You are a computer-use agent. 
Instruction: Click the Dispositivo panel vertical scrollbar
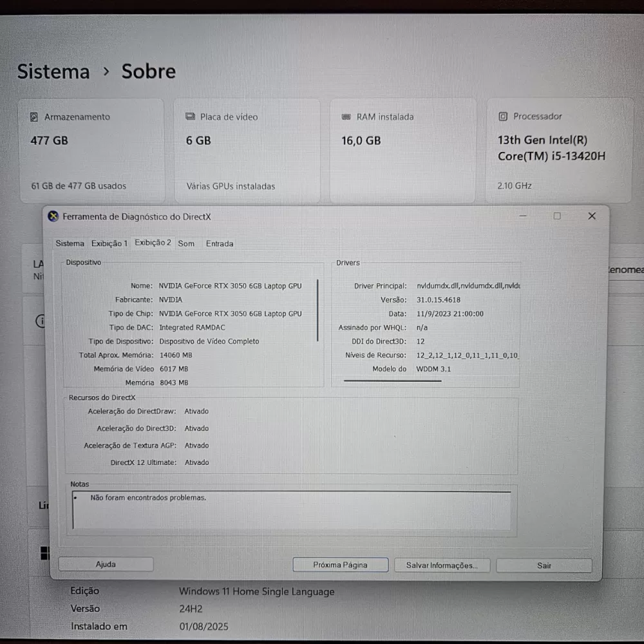(317, 310)
